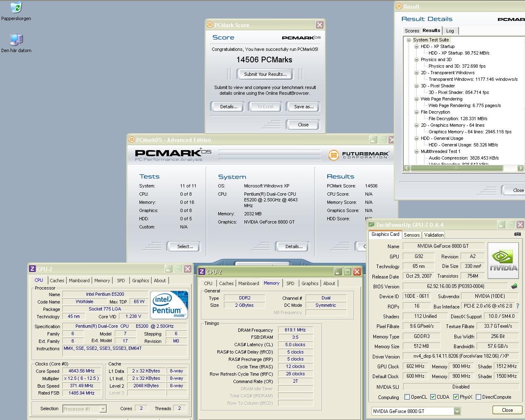
Task: Open the GPU selection dropdown in GPU-Z
Action: click(457, 411)
